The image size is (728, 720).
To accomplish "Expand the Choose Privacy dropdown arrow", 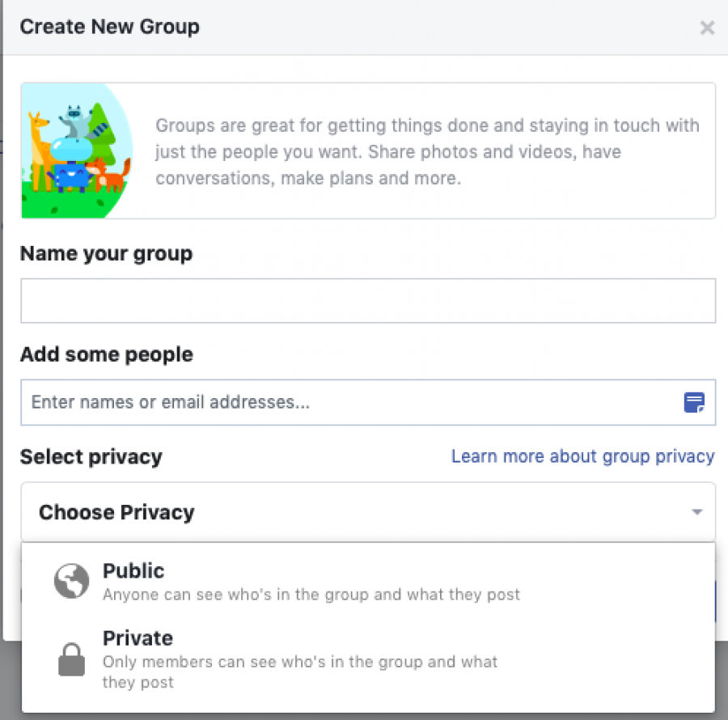I will [x=696, y=512].
